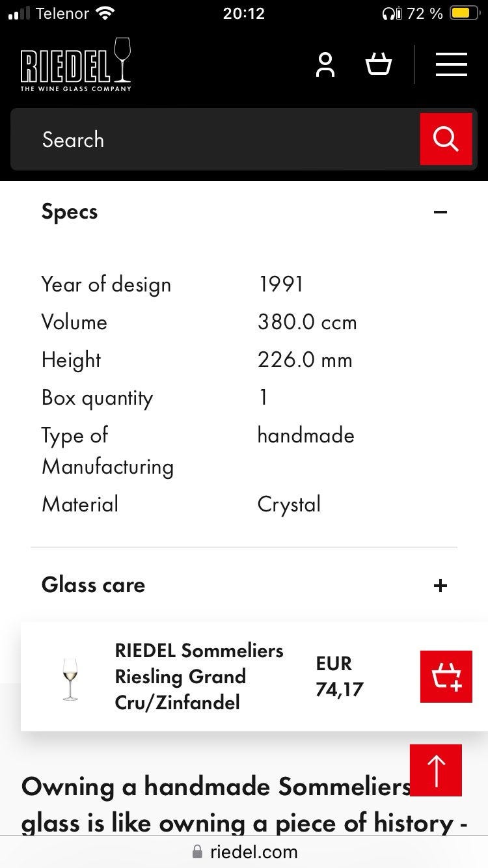
Task: Click the Glass care heading text
Action: [93, 585]
